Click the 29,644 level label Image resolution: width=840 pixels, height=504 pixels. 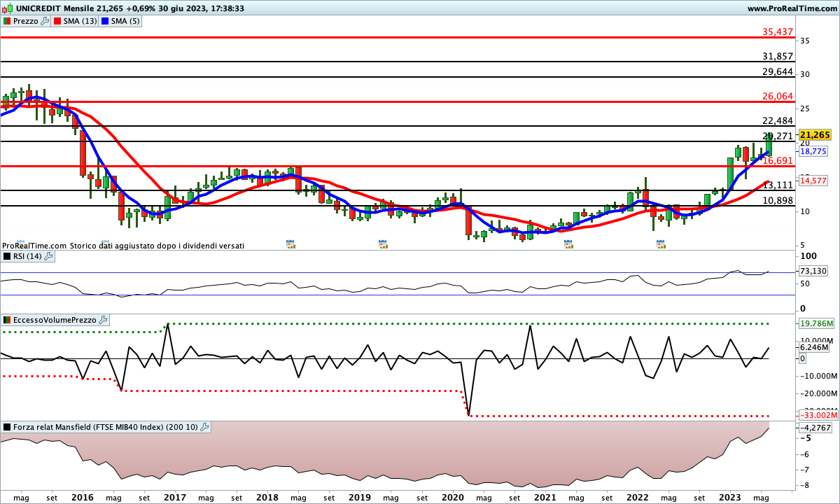778,72
